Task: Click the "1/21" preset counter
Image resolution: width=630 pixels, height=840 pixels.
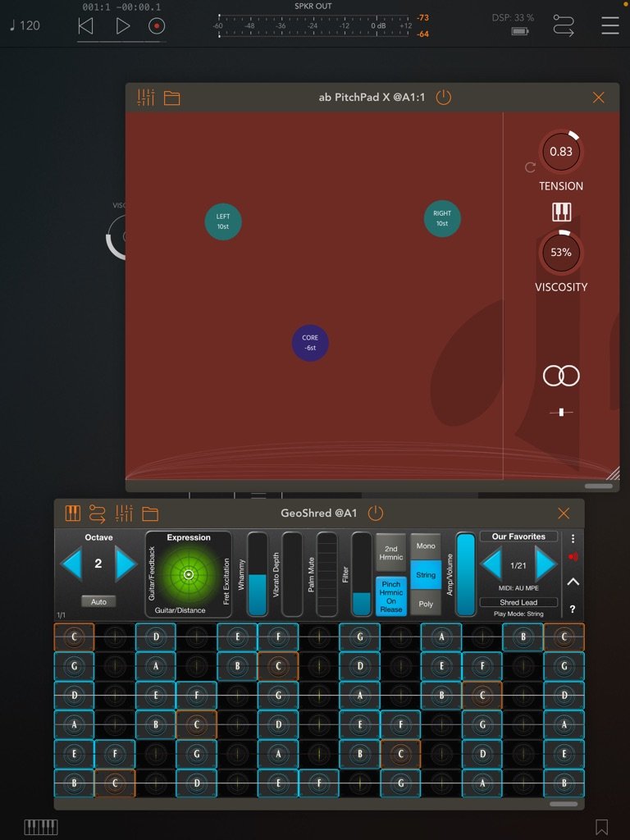Action: 518,565
